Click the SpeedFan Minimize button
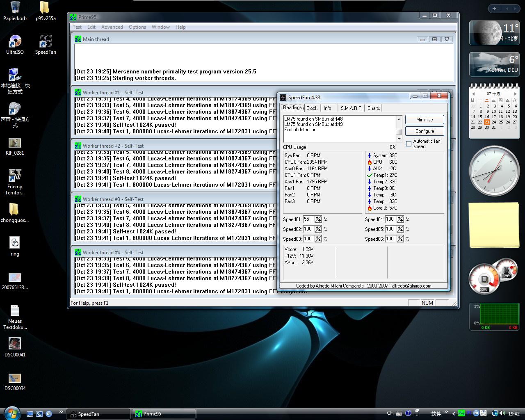 point(425,120)
